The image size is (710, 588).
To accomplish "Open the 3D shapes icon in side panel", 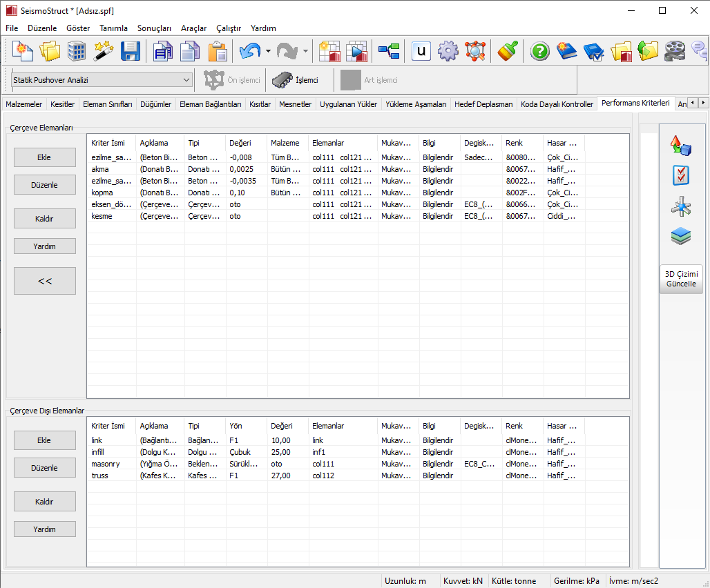I will [x=681, y=146].
